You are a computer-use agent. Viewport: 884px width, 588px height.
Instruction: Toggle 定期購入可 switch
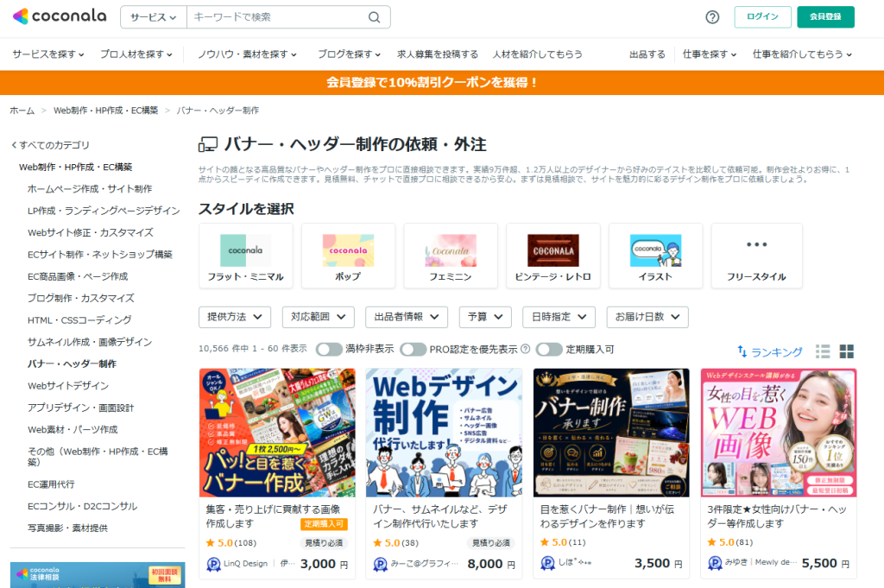549,350
